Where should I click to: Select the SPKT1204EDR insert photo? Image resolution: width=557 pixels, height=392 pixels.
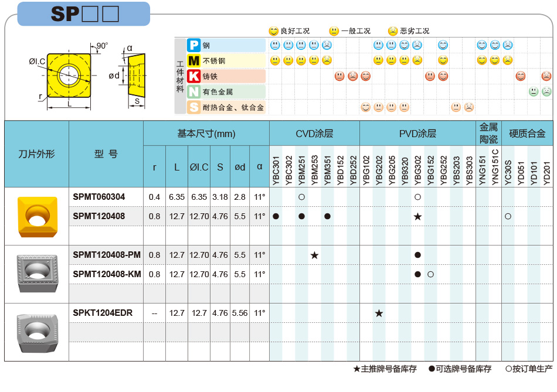38,333
